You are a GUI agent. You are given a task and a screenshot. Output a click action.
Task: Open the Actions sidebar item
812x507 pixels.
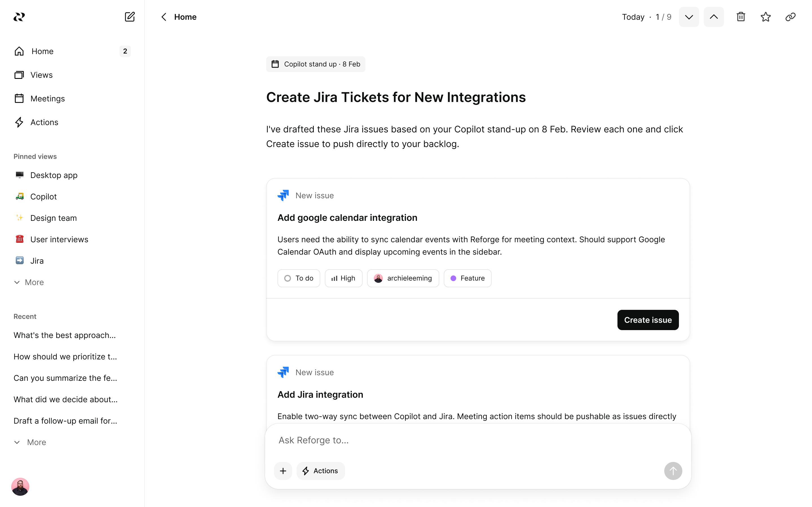44,123
